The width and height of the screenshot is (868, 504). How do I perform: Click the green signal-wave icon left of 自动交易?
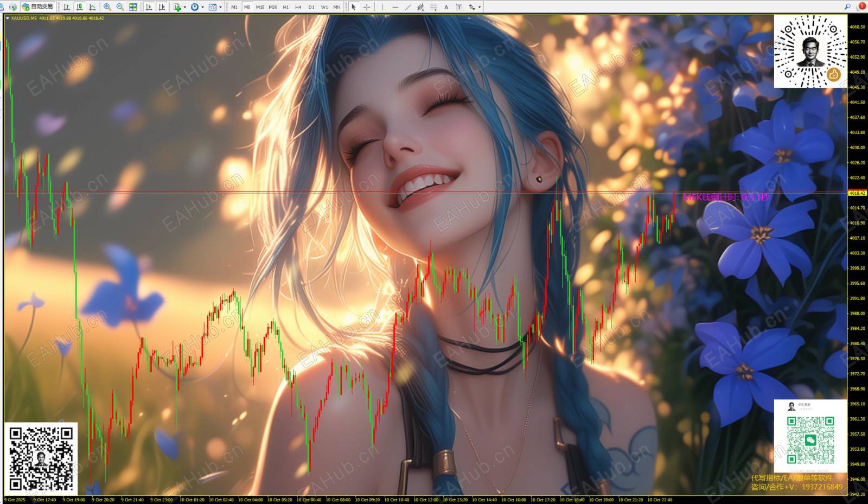13,7
